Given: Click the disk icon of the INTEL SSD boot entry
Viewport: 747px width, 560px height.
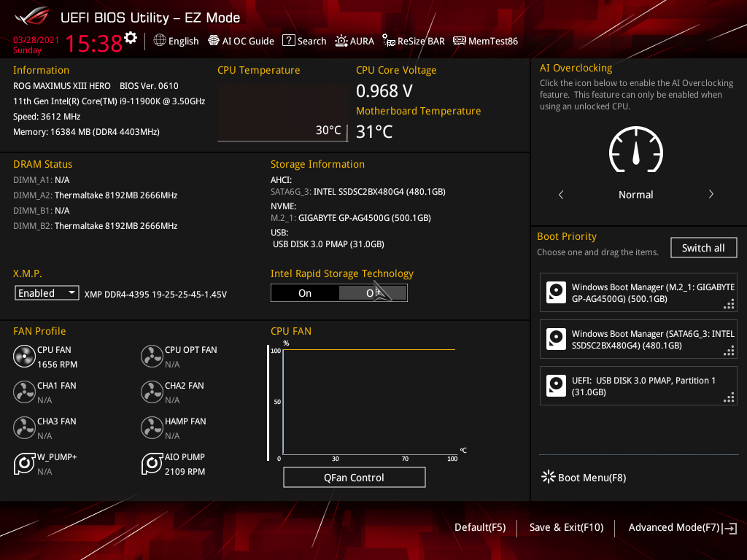Looking at the screenshot, I should click(556, 339).
